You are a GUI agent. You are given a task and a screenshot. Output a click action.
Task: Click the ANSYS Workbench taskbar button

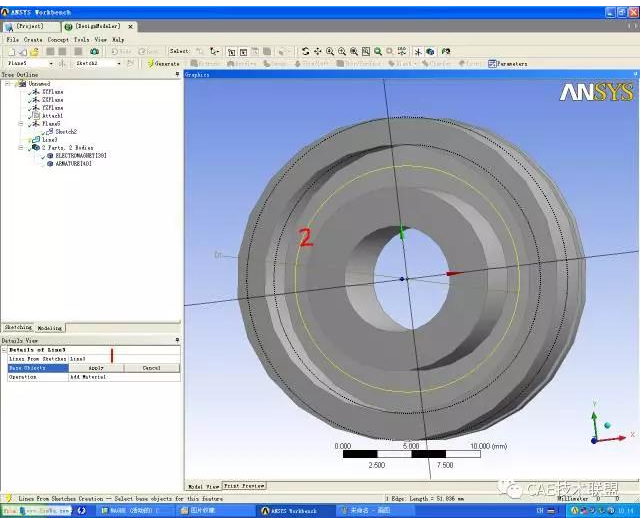pyautogui.click(x=294, y=511)
